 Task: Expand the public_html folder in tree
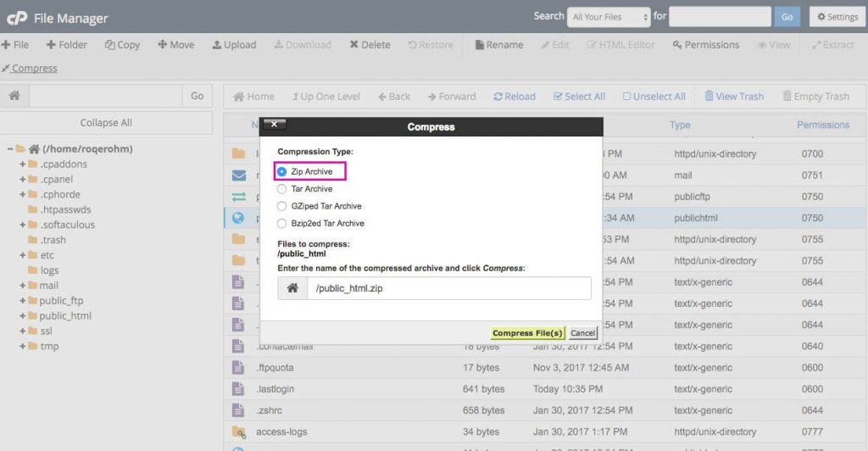[23, 316]
